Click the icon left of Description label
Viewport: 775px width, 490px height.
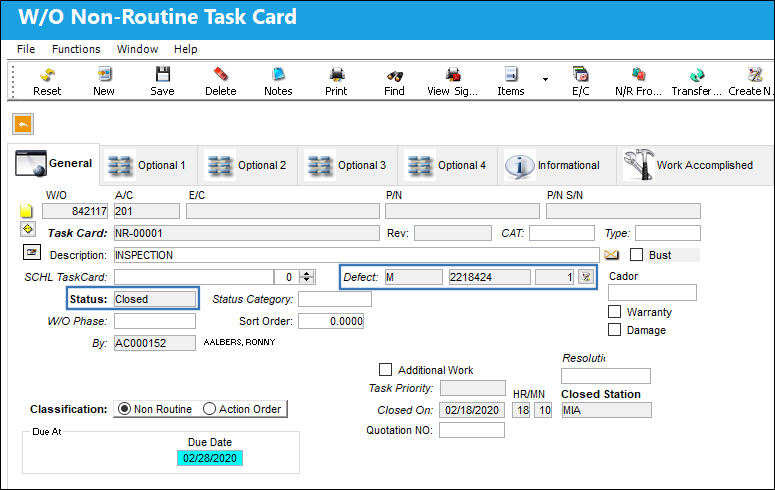(32, 252)
